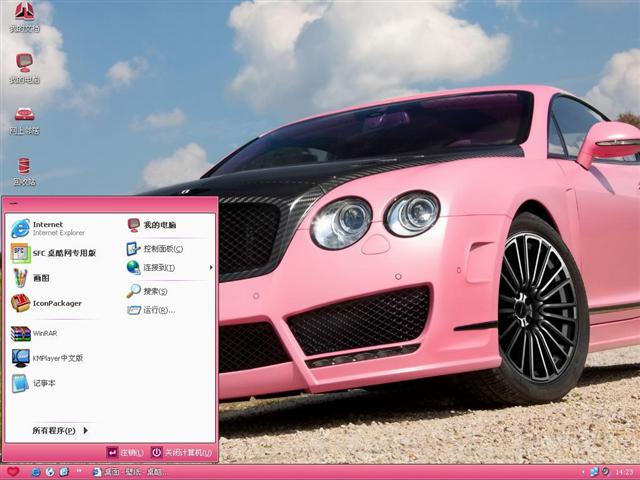Open 画图 (Paint) program
The image size is (640, 480).
[x=40, y=278]
